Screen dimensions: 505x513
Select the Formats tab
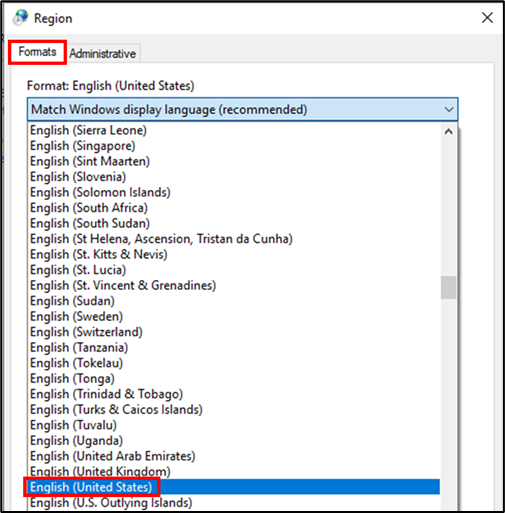click(37, 52)
